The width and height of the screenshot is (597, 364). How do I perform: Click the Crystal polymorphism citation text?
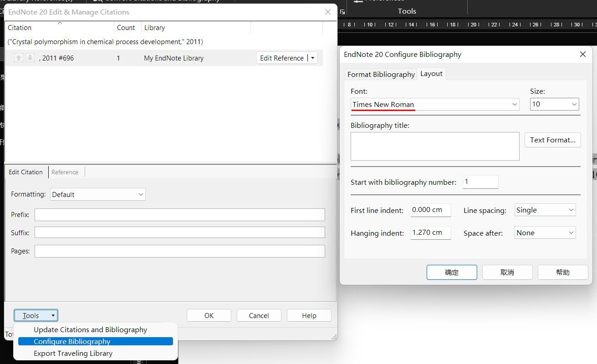(x=105, y=41)
